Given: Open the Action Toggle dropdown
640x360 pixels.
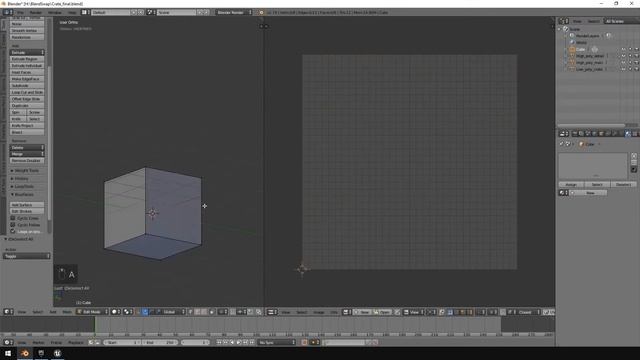Looking at the screenshot, I should [x=27, y=256].
